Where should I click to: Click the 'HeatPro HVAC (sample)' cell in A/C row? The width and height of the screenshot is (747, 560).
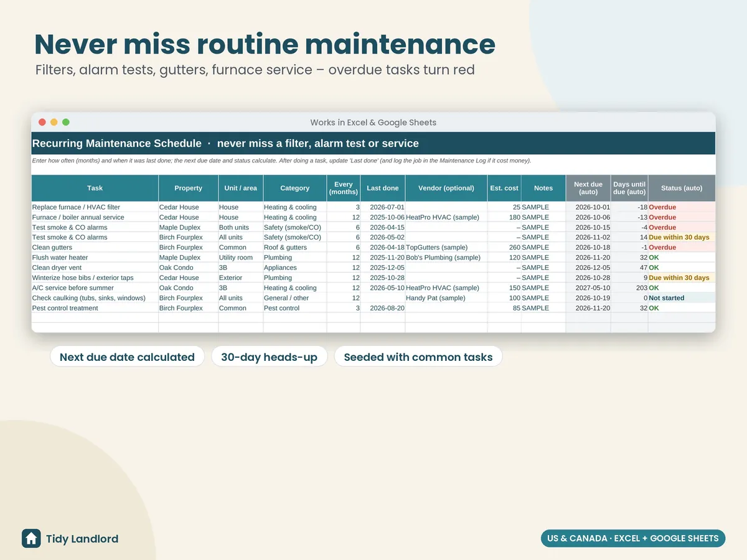point(446,288)
